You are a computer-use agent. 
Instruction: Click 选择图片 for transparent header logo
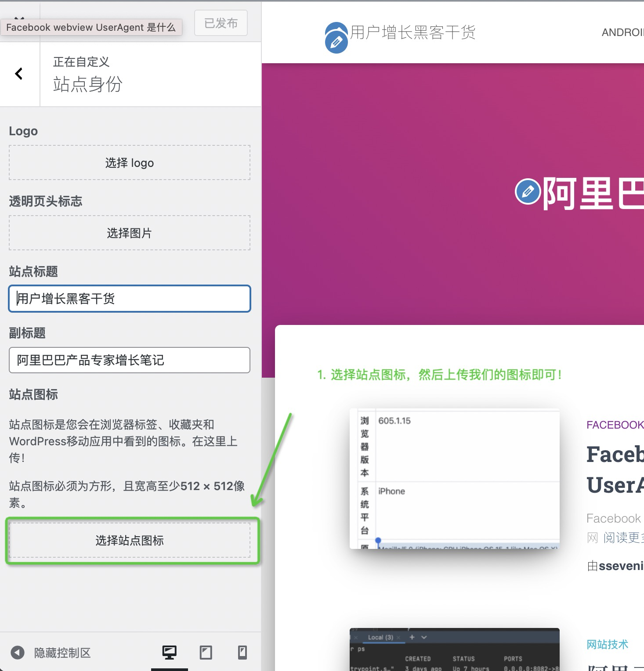tap(130, 233)
